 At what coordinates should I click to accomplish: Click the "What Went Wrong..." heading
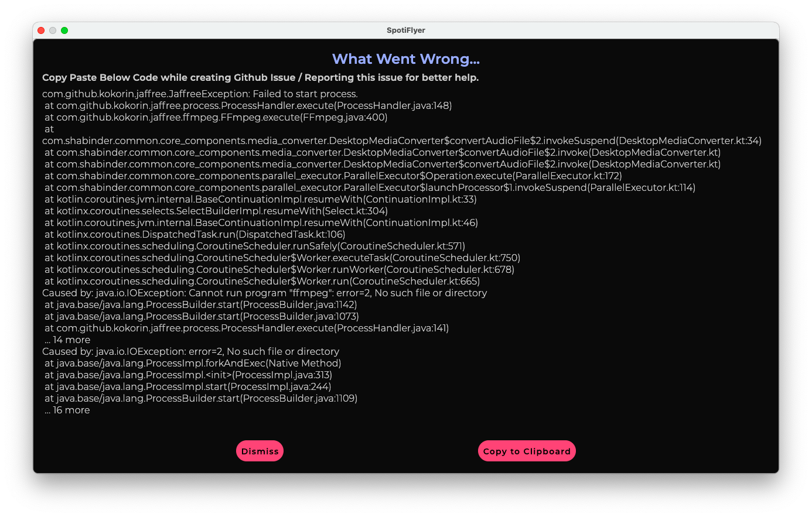(406, 59)
